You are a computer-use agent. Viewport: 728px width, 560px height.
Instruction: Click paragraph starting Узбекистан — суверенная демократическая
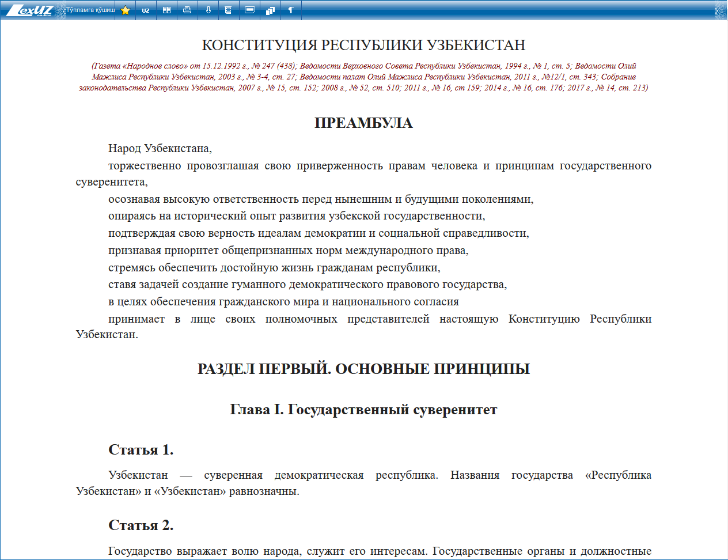coord(363,483)
